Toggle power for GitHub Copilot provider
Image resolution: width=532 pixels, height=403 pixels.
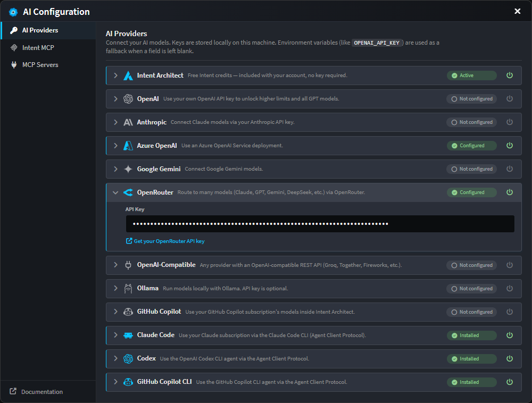[510, 312]
